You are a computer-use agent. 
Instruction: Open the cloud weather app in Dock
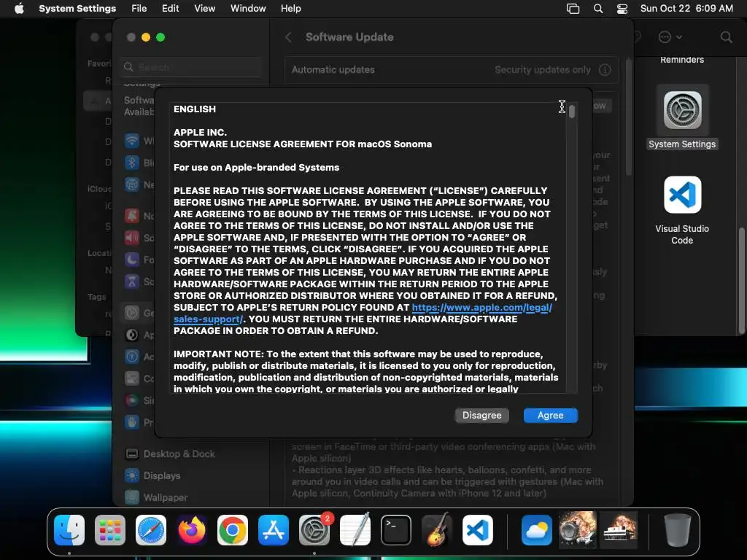(537, 530)
